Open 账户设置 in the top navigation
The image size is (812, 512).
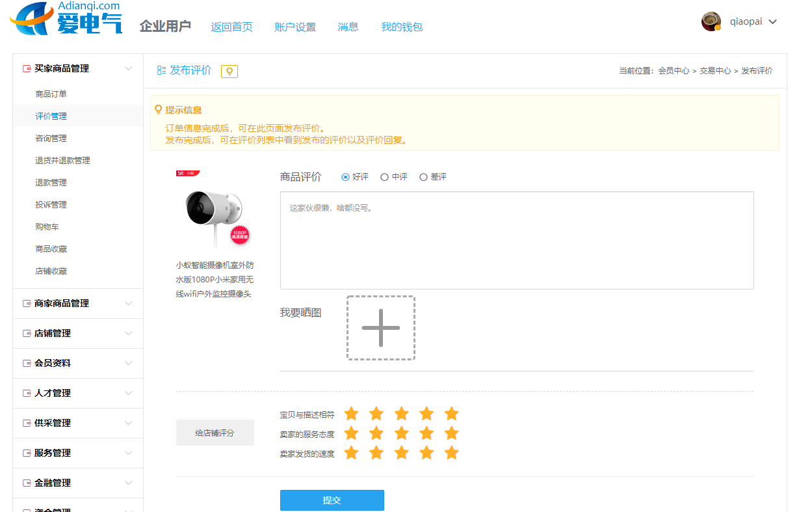click(295, 27)
